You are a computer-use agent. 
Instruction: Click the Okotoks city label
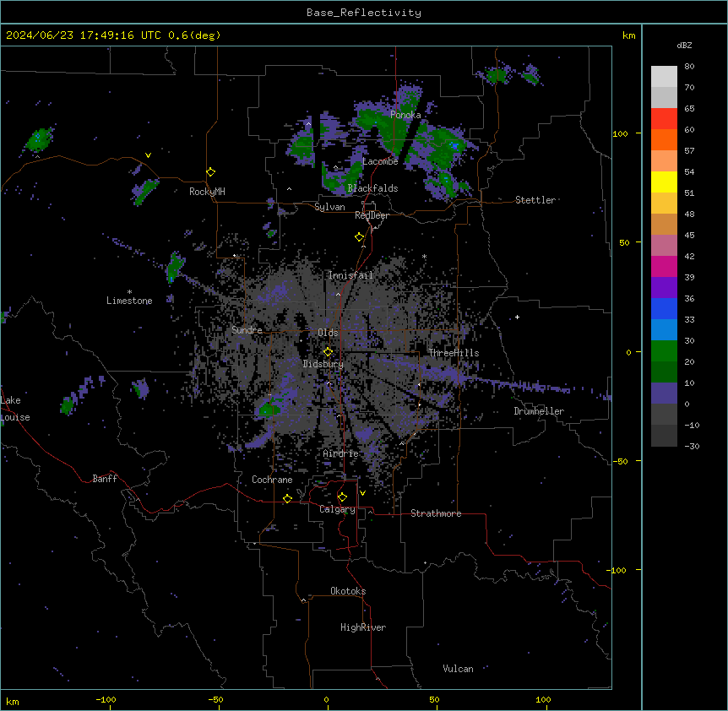(348, 591)
